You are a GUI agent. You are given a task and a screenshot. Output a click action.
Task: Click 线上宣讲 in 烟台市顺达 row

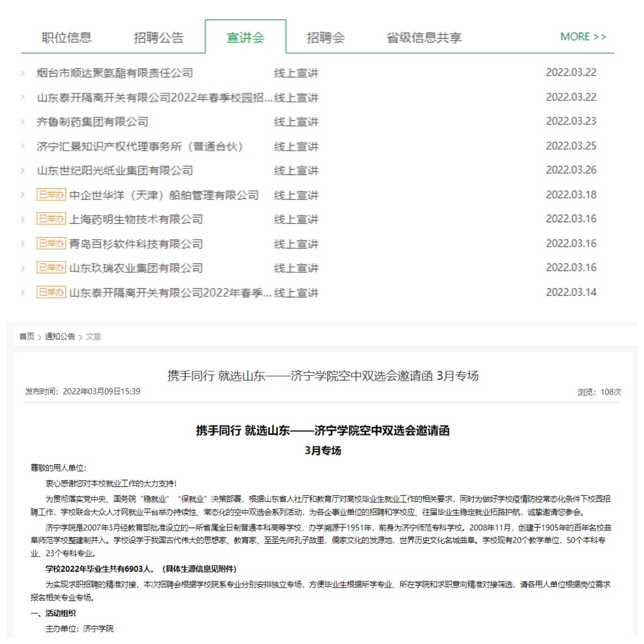(296, 73)
